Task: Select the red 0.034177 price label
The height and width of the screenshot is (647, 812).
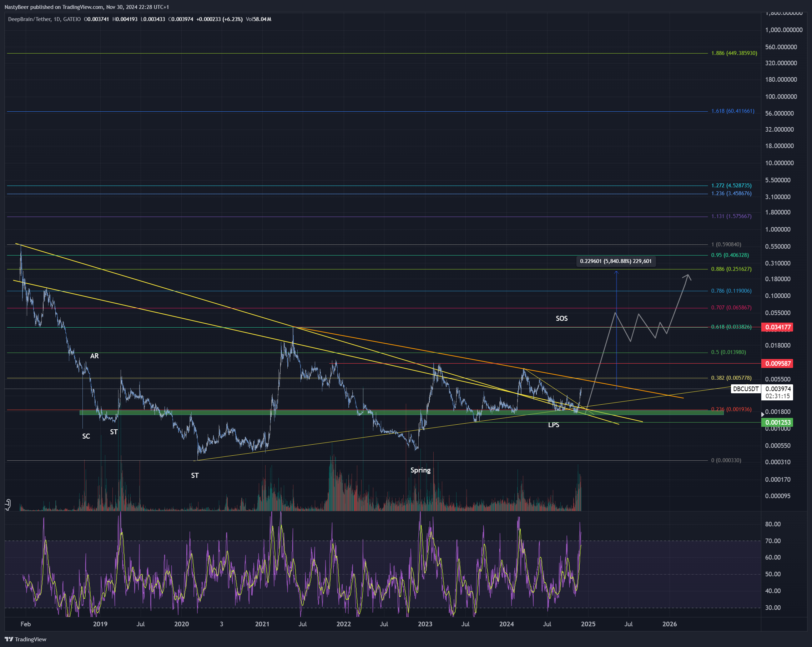Action: point(777,327)
